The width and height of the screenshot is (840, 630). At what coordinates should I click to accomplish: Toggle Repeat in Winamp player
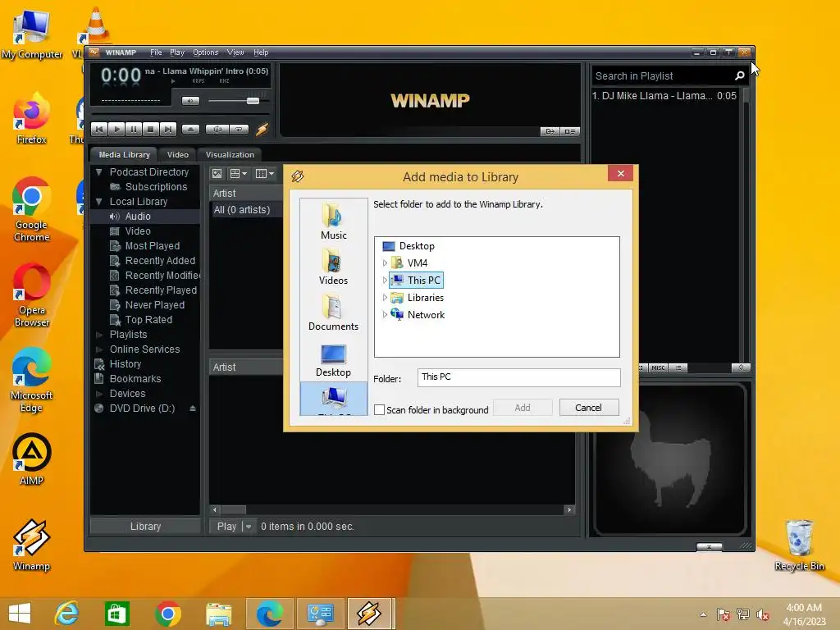coord(239,129)
